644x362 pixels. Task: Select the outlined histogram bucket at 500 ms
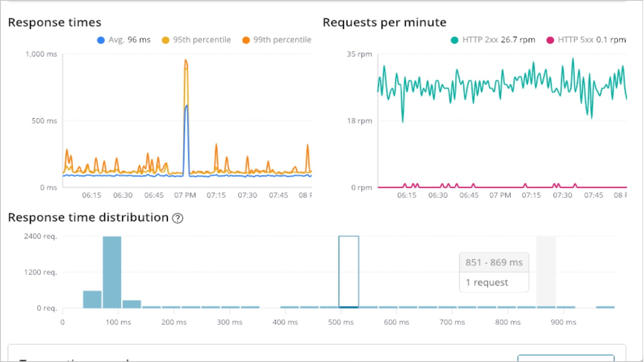349,272
